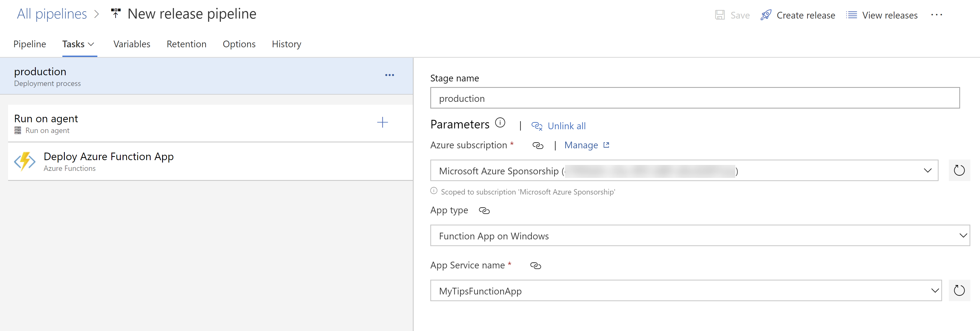Expand the Azure subscription dropdown
980x331 pixels.
(x=928, y=171)
